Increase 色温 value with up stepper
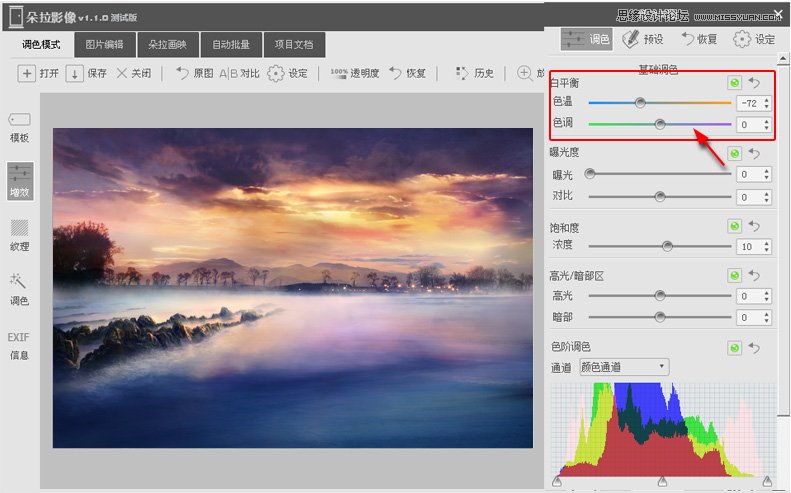Image resolution: width=791 pixels, height=493 pixels. [767, 100]
